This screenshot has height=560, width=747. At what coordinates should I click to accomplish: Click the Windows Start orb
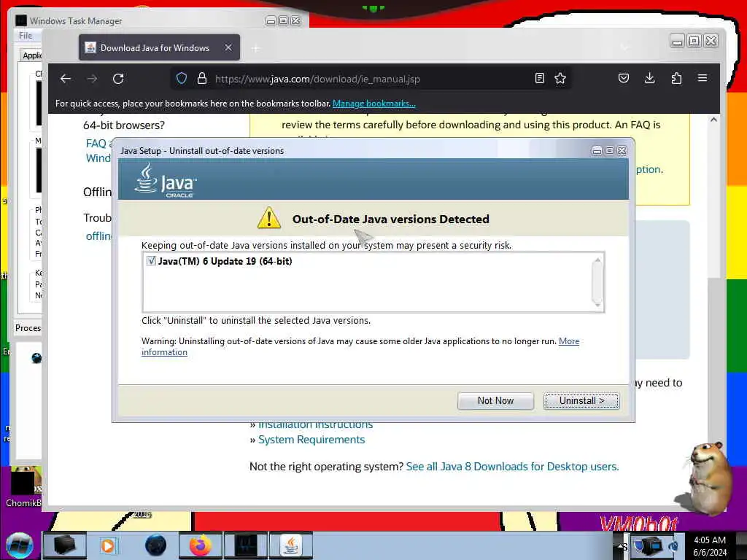coord(19,545)
